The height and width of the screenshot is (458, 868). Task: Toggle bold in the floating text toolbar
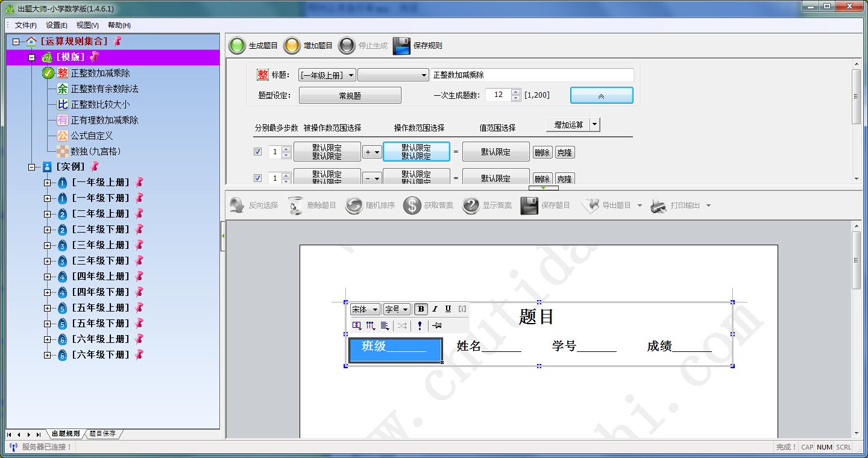pos(421,309)
